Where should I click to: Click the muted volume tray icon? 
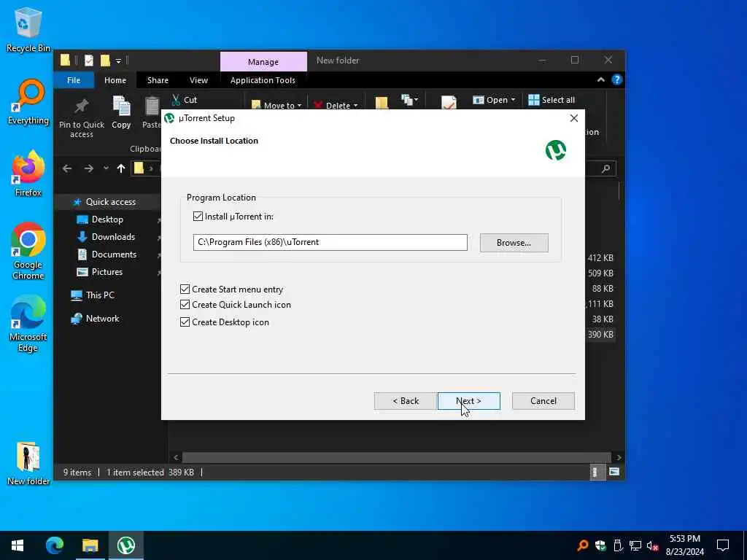pyautogui.click(x=653, y=546)
